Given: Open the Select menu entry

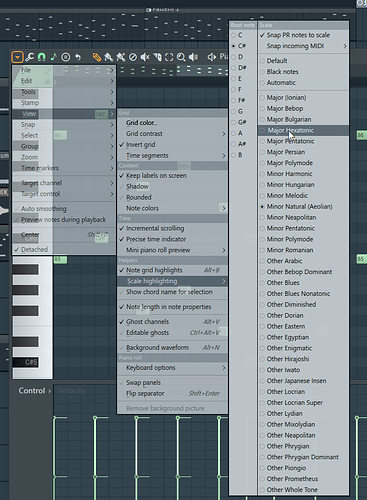Looking at the screenshot, I should click(x=64, y=136).
